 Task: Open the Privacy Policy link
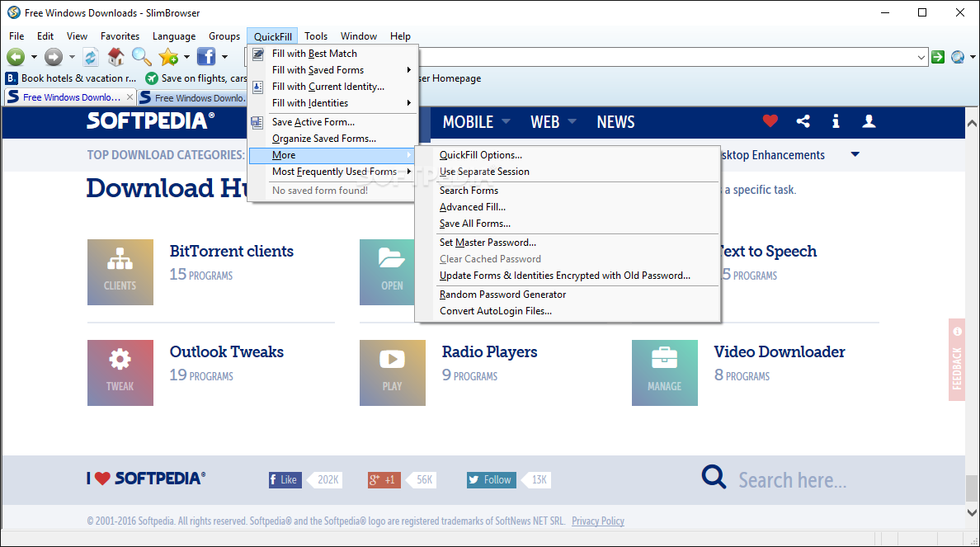(598, 521)
